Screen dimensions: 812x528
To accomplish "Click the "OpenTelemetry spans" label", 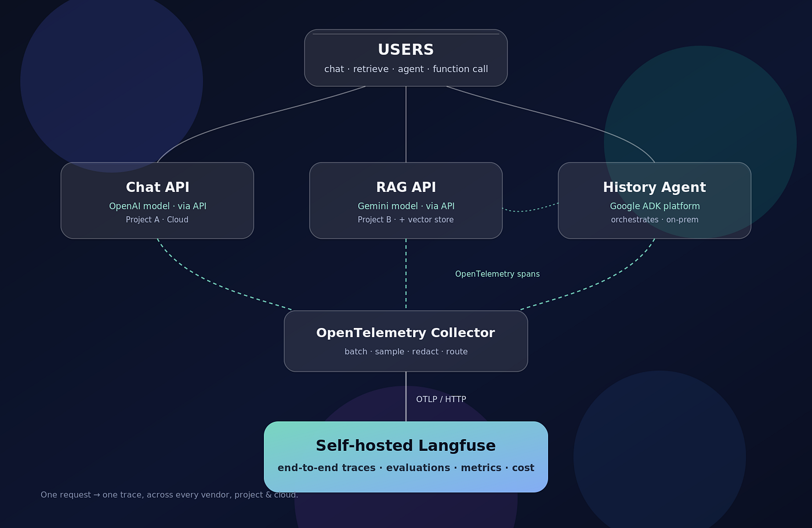I will click(498, 274).
